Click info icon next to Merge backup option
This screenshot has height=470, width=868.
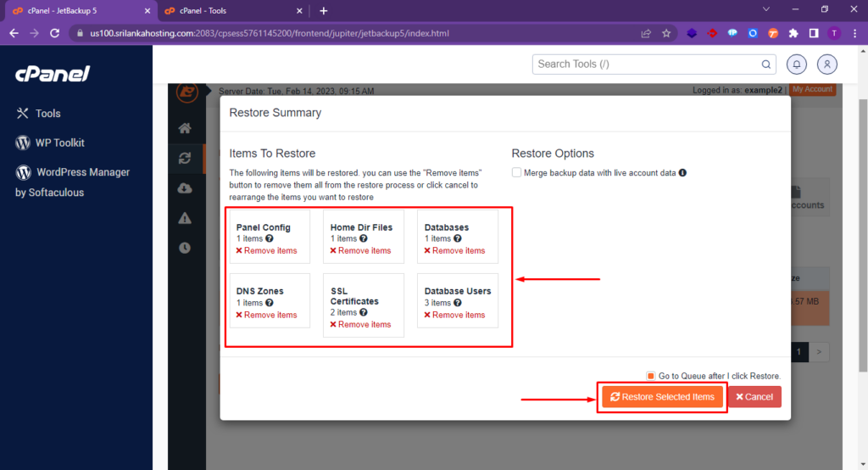click(682, 173)
